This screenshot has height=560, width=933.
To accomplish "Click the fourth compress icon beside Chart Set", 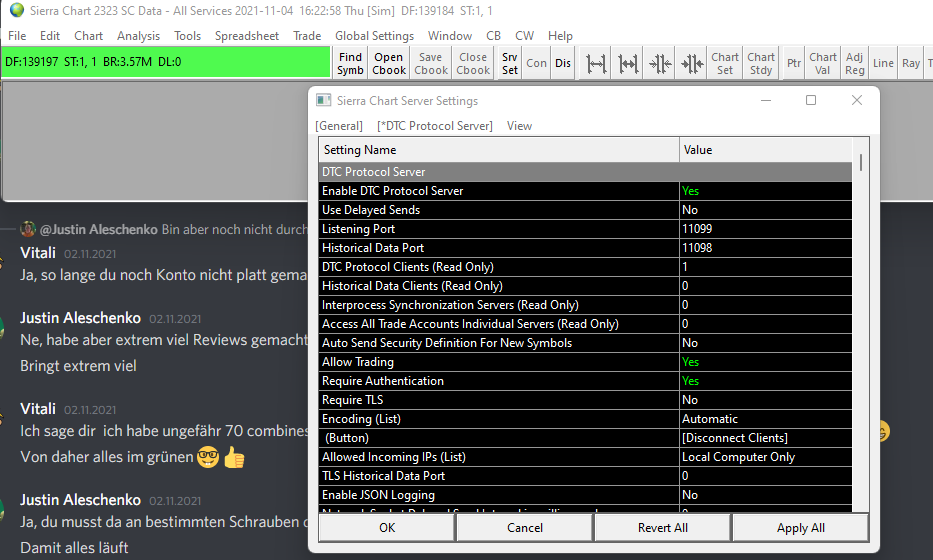I will click(692, 63).
